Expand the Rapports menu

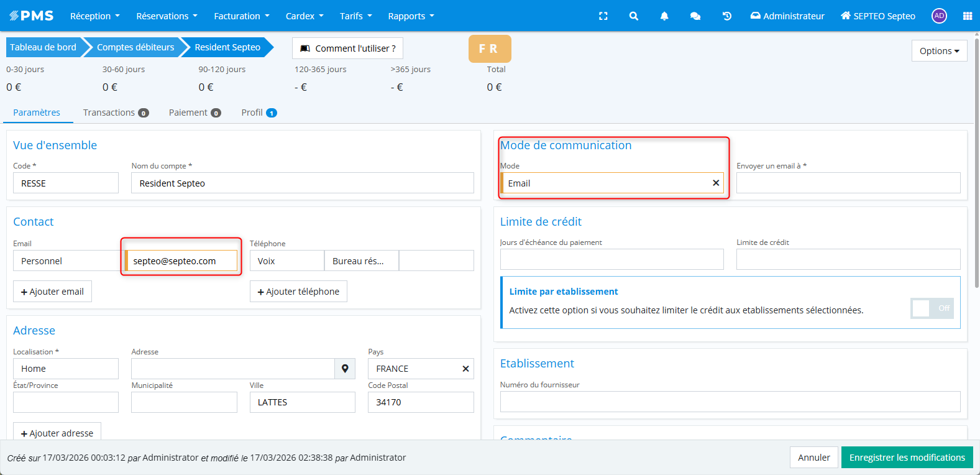click(x=411, y=16)
